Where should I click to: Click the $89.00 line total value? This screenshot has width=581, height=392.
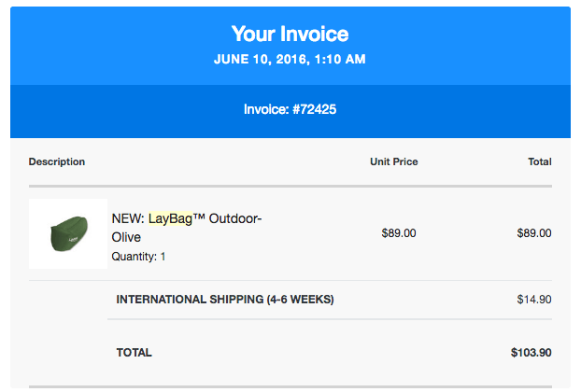click(533, 233)
